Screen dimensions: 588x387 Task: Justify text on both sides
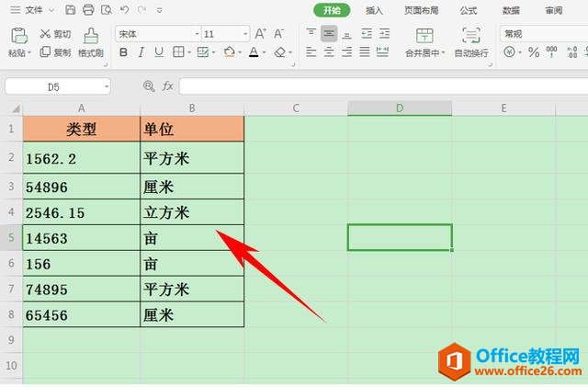coord(365,51)
